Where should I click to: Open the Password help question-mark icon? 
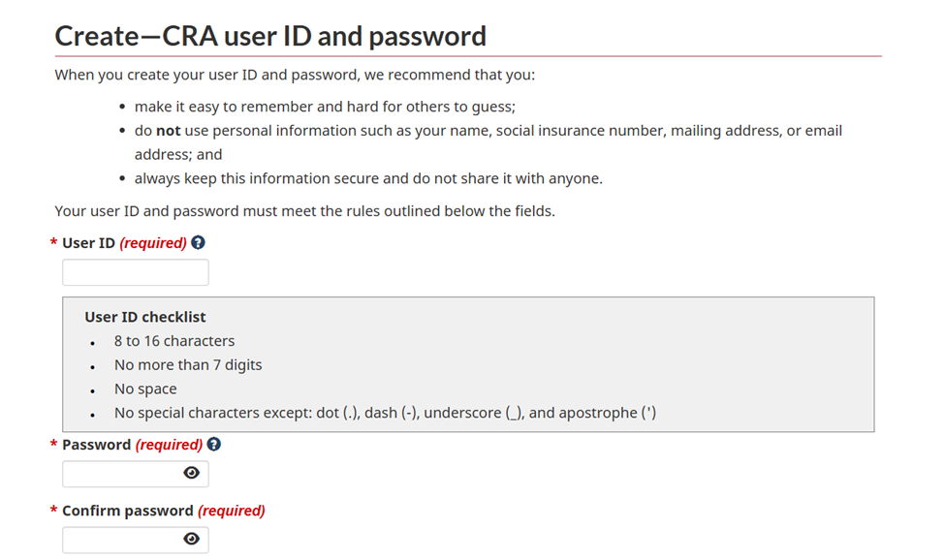(x=214, y=445)
